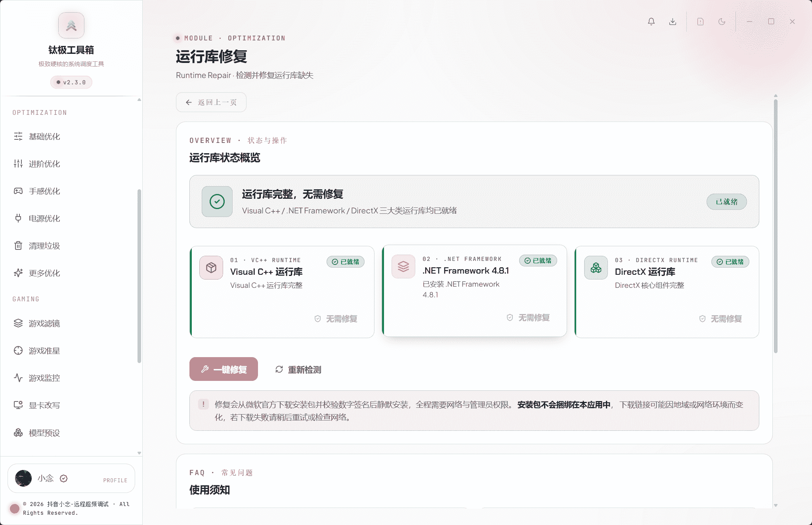Select 显卡改写 sidebar item
The width and height of the screenshot is (812, 525).
click(71, 405)
